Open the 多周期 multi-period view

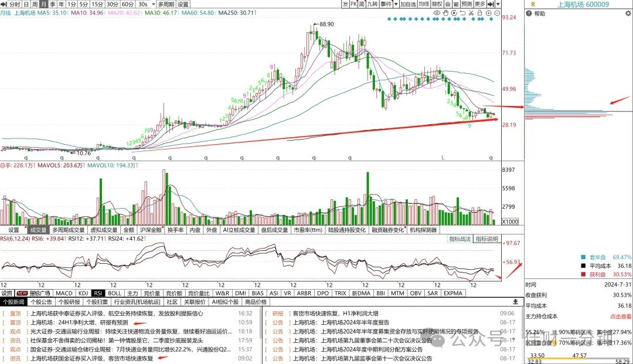click(x=166, y=5)
